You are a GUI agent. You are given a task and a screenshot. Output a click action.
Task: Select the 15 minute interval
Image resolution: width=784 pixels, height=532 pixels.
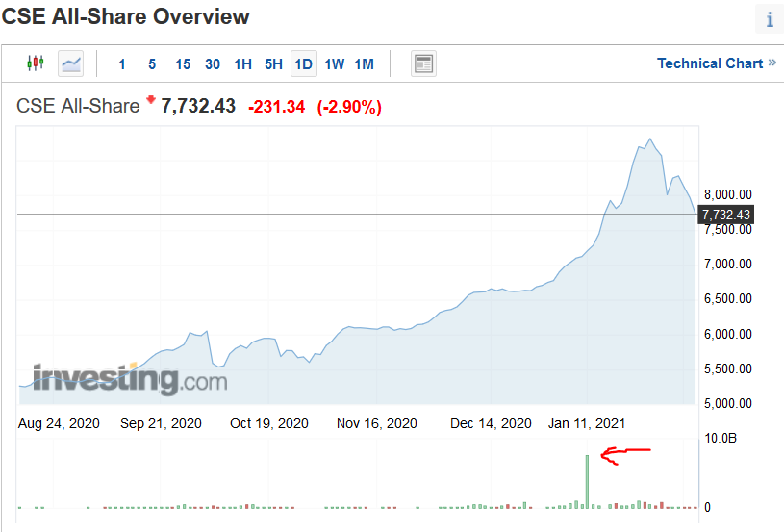click(x=183, y=64)
